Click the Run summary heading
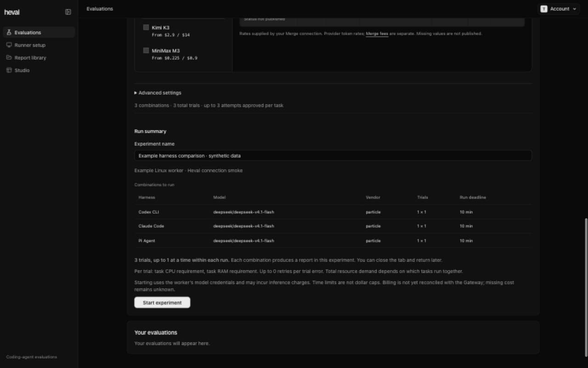The width and height of the screenshot is (588, 368). 150,132
